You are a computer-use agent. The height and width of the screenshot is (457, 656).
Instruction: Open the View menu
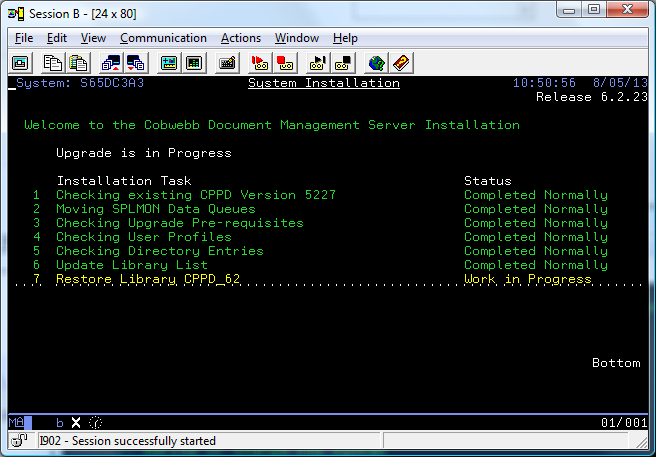93,38
